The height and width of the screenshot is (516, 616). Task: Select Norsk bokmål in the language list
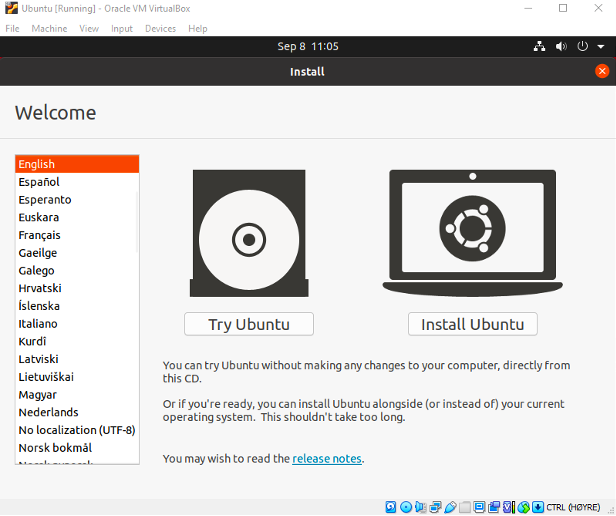[x=77, y=448]
